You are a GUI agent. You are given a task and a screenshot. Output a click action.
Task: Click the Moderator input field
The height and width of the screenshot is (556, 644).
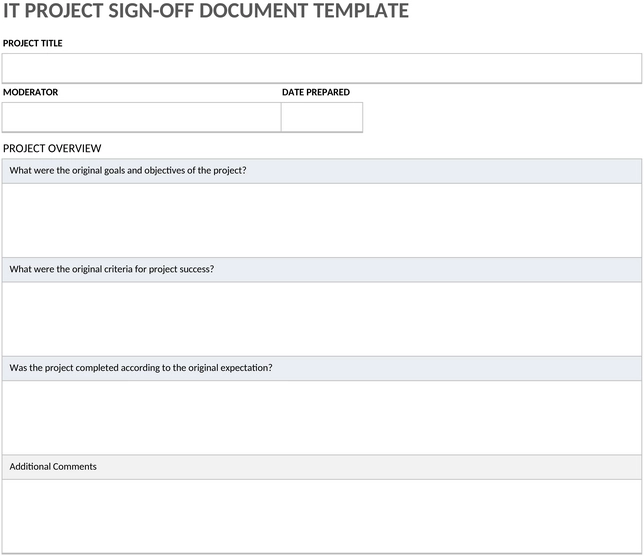click(x=141, y=117)
